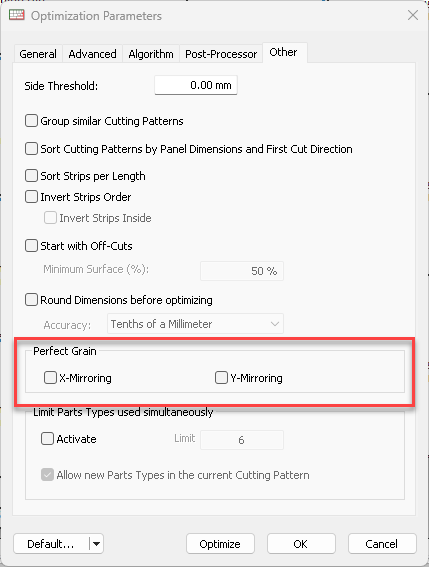Image resolution: width=429 pixels, height=567 pixels.
Task: Enable Start with Off-Cuts option
Action: (x=31, y=246)
